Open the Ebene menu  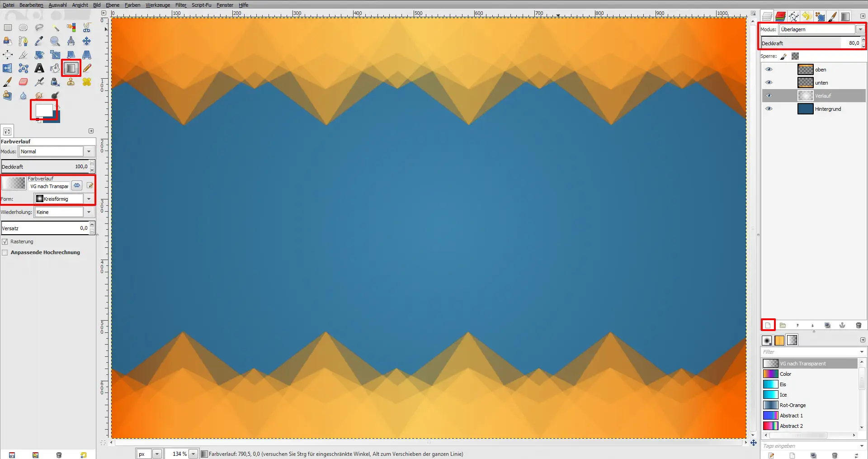coord(113,5)
